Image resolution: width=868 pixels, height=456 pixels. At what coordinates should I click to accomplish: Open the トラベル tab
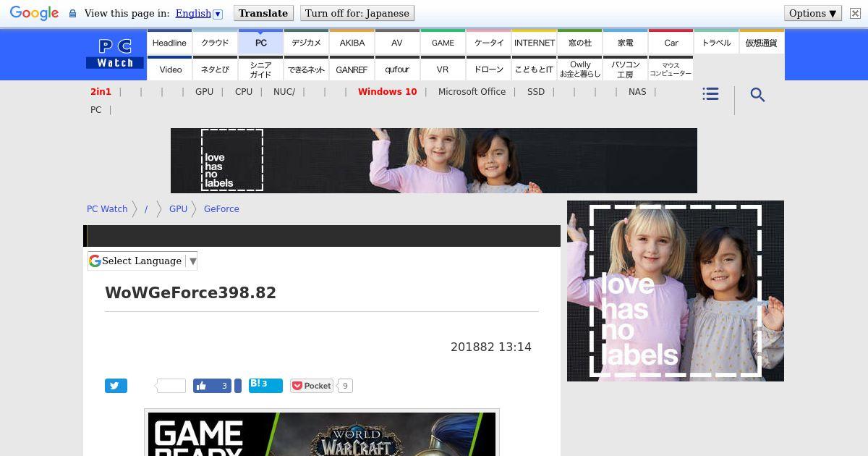click(x=716, y=43)
